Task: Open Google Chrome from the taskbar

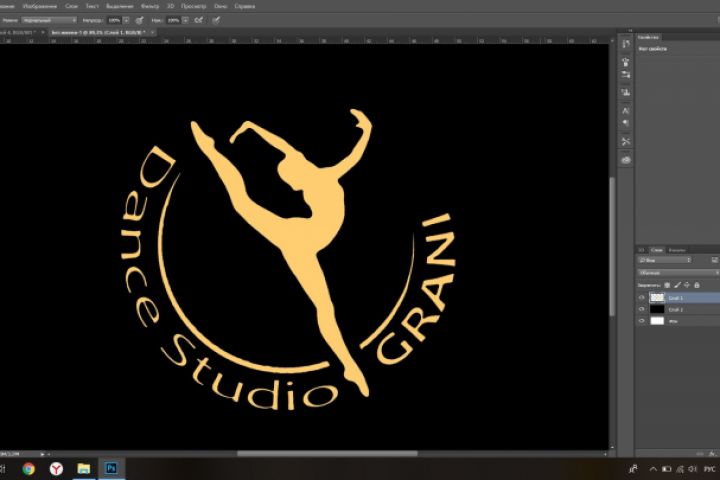Action: 28,469
